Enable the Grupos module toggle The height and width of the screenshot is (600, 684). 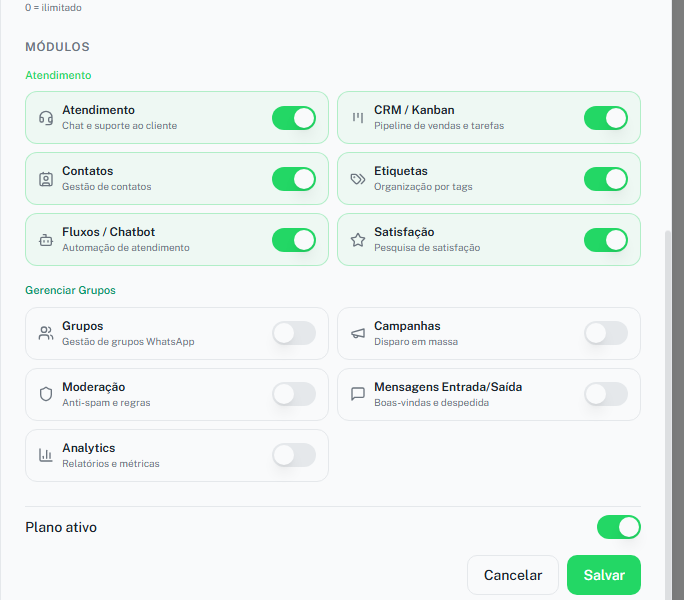[x=294, y=334]
